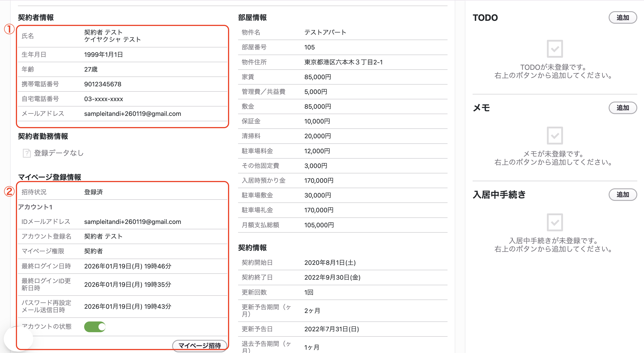The image size is (644, 353).
Task: Click the マイページ登録情報 heading
Action: [49, 177]
